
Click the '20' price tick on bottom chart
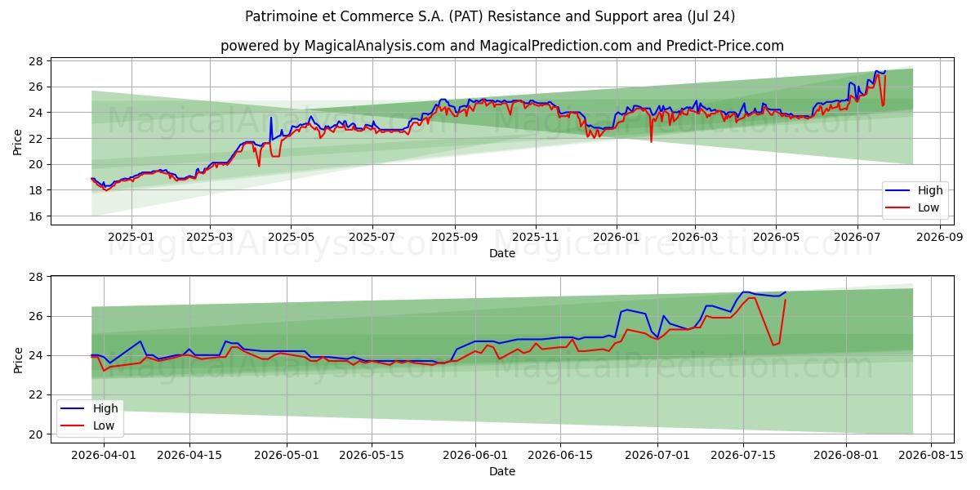pyautogui.click(x=38, y=434)
